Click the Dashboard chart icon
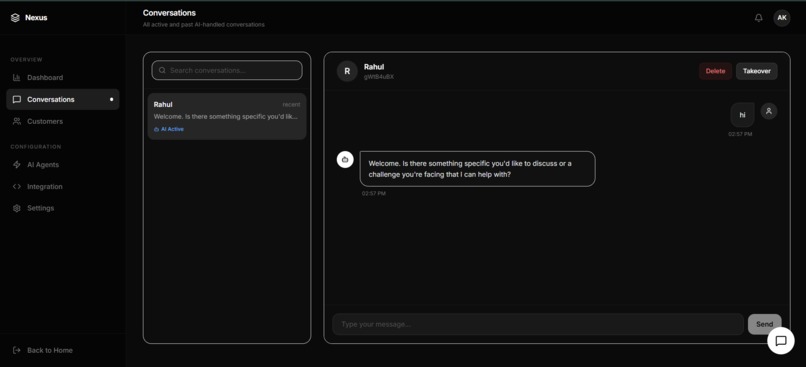The height and width of the screenshot is (367, 806). [17, 78]
